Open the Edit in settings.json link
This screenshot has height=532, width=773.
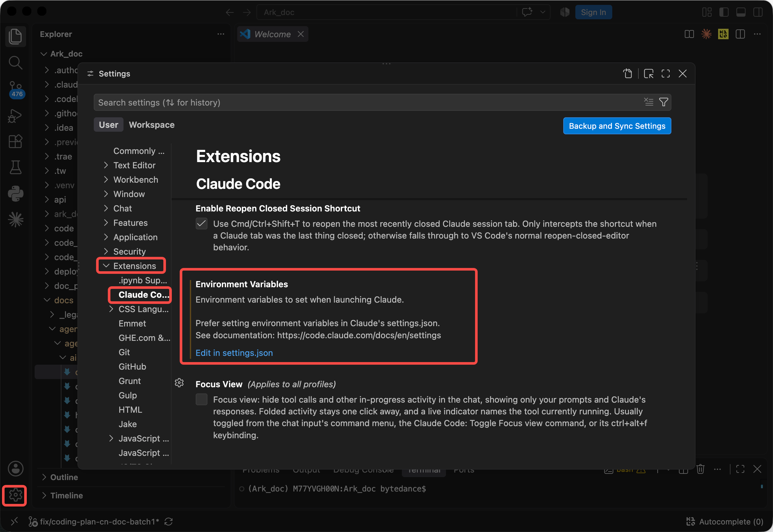(234, 353)
